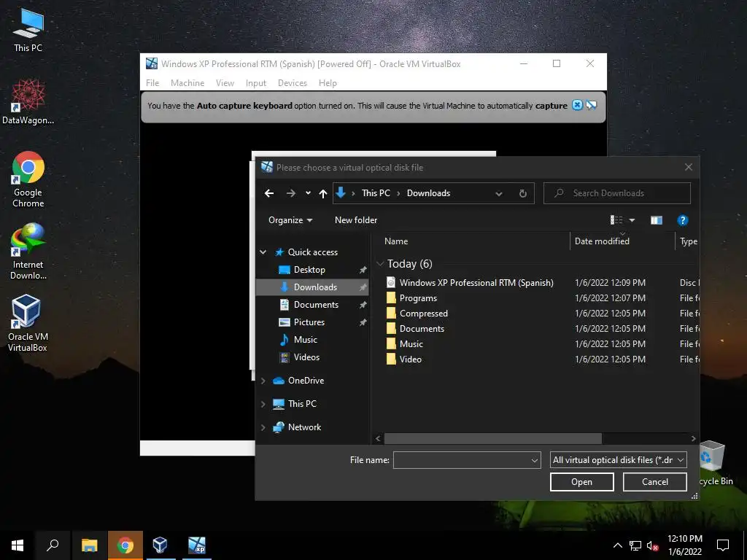
Task: Click horizontal scrollbar in file list
Action: pos(492,438)
